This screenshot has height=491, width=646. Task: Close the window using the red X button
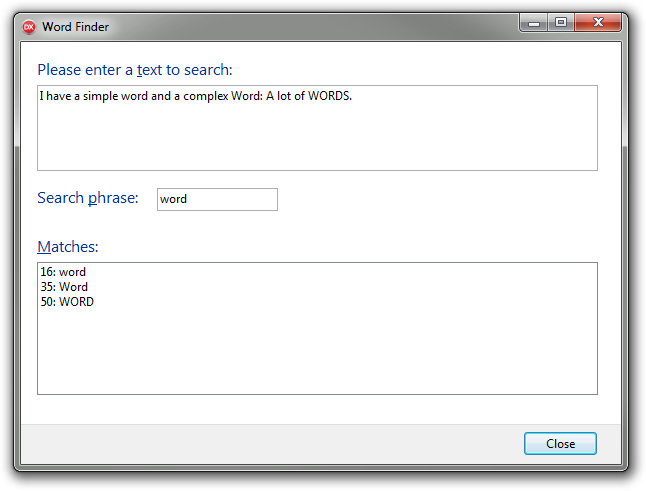[600, 22]
